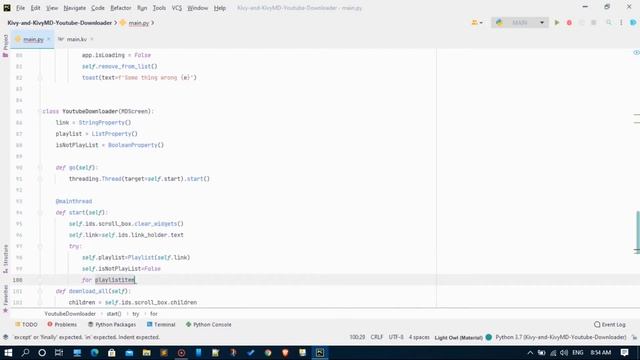Open the Python 3.7 interpreter selector
640x360 pixels.
(x=560, y=337)
